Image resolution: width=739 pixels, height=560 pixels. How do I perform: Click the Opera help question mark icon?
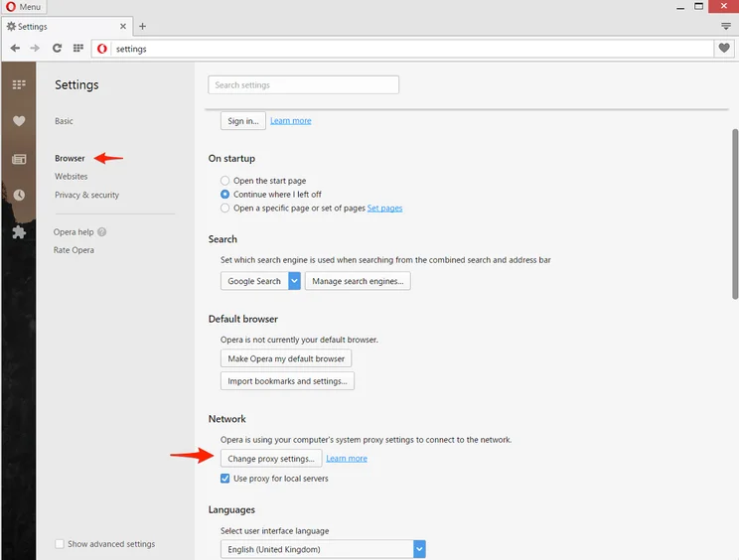tap(101, 231)
